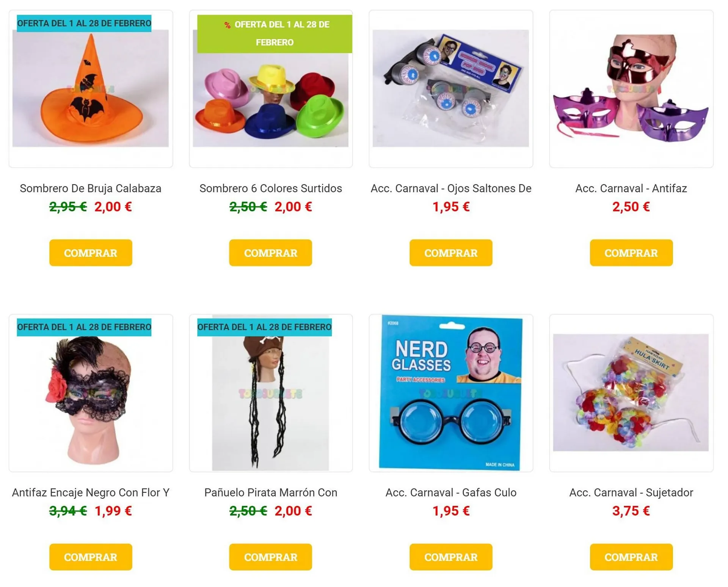Open the brown pirate bandana image
The height and width of the screenshot is (587, 728).
(x=271, y=393)
